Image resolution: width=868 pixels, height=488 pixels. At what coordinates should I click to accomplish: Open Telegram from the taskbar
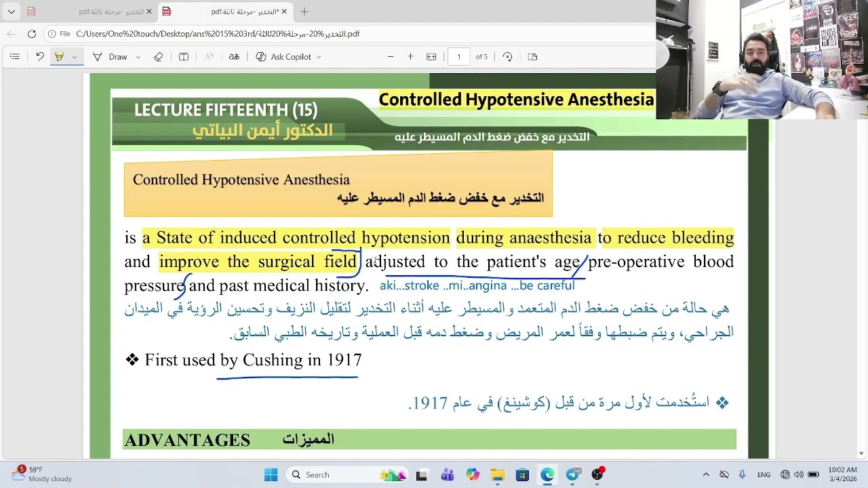tap(572, 475)
